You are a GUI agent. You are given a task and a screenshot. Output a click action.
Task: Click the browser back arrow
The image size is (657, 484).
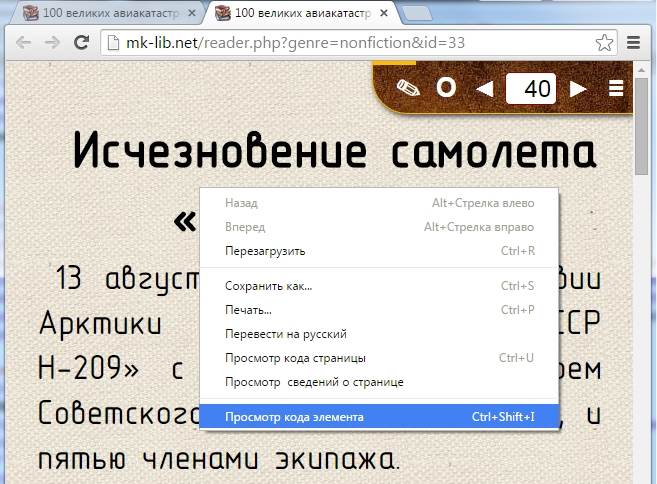tap(23, 42)
